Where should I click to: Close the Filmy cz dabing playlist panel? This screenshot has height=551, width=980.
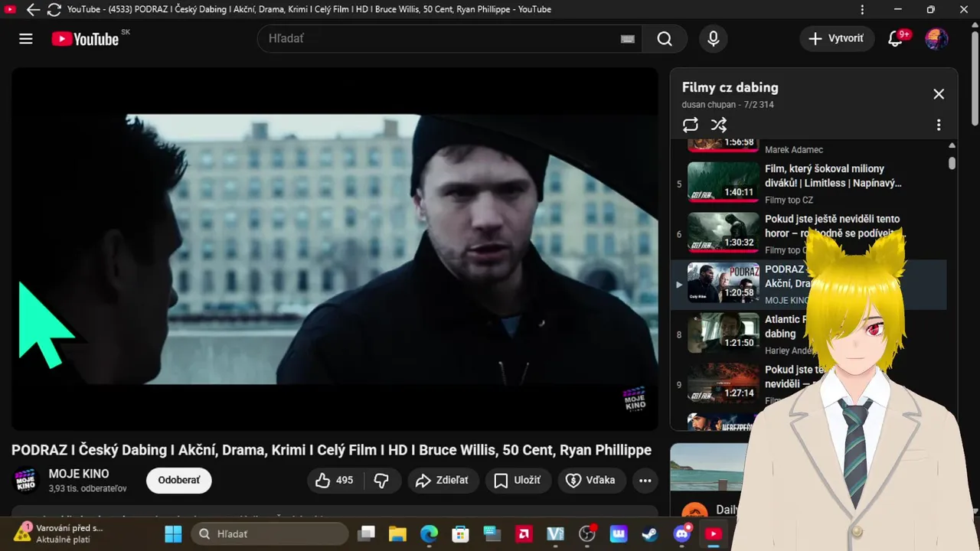[x=939, y=94]
